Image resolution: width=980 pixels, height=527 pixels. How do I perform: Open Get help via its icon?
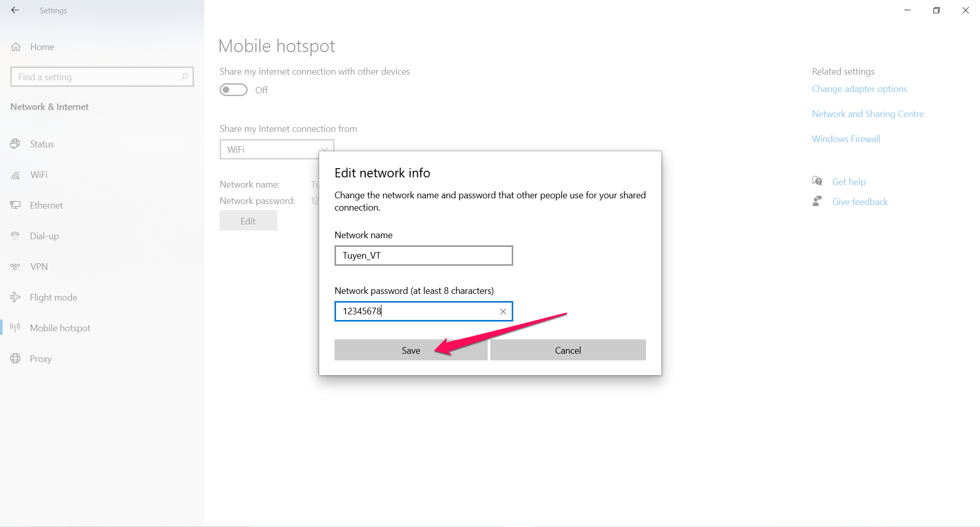point(817,181)
